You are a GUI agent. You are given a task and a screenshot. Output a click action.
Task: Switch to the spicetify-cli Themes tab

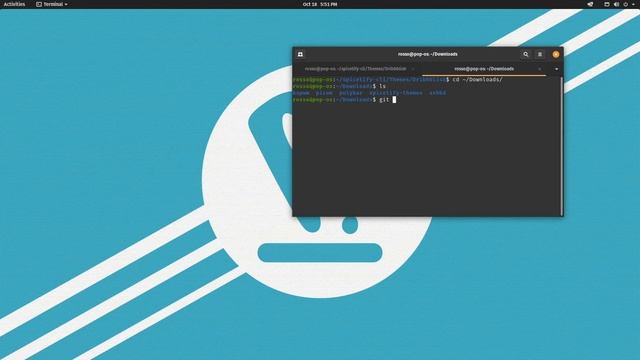point(355,69)
